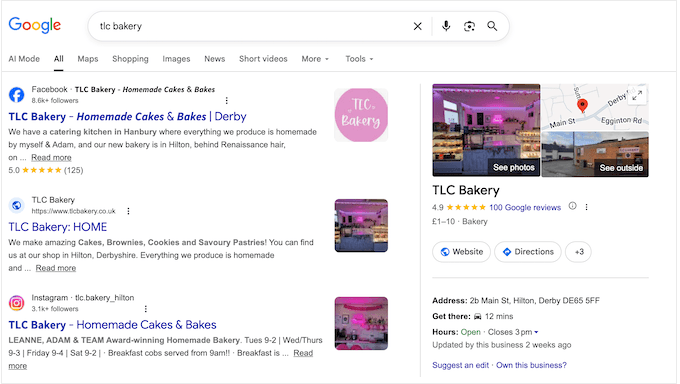This screenshot has height=384, width=680.
Task: Open the See photos image
Action: [x=486, y=130]
